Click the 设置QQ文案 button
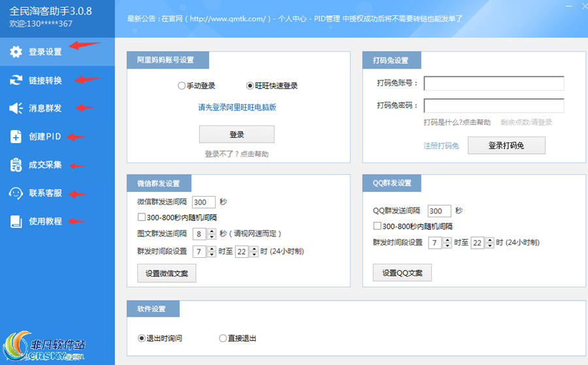This screenshot has height=365, width=588. [x=402, y=273]
